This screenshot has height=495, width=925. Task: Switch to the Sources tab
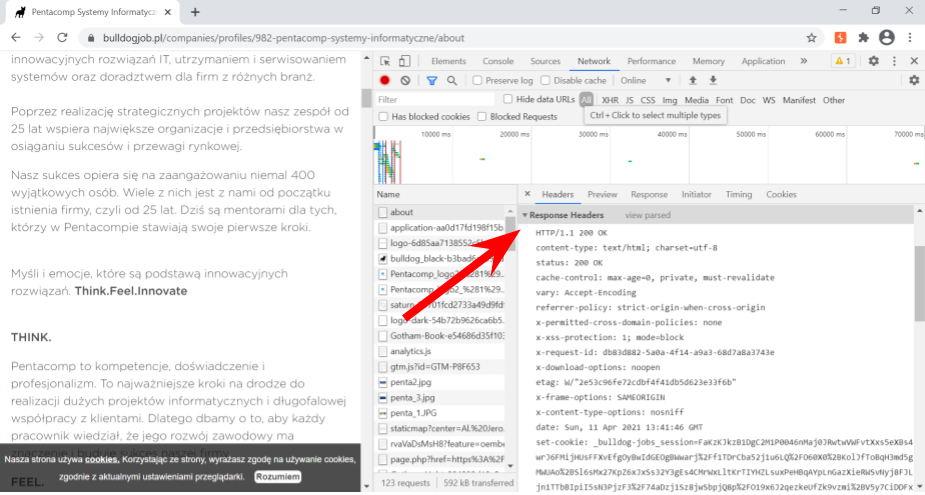tap(545, 61)
